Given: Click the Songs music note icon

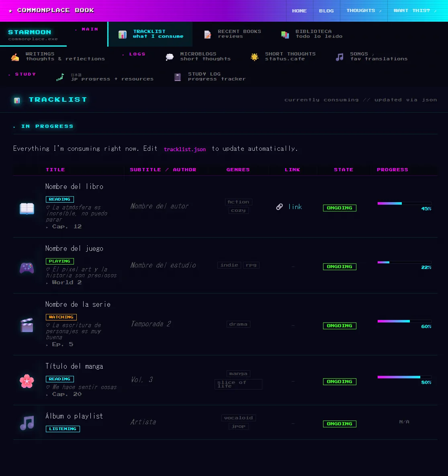Looking at the screenshot, I should (x=340, y=57).
